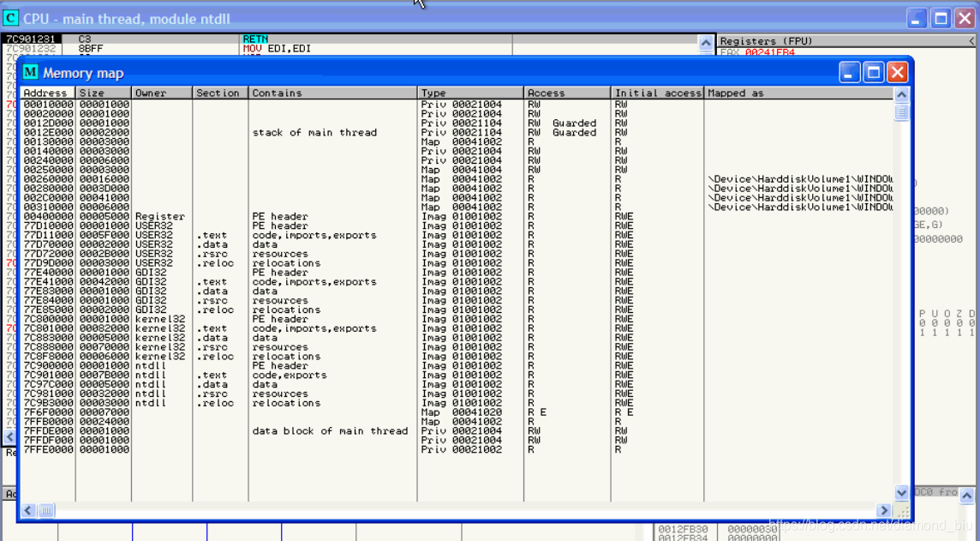Select address 7C883000 kernel32 .data row
The image size is (980, 541).
tap(457, 338)
